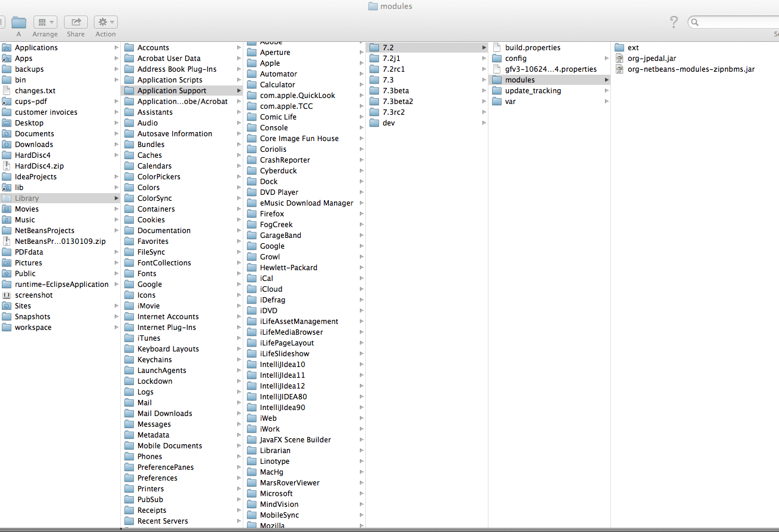Open the Arrange dropdown

45,22
